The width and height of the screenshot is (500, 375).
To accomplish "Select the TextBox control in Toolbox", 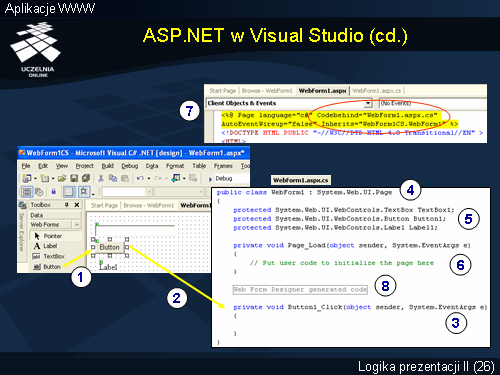I will coord(50,256).
